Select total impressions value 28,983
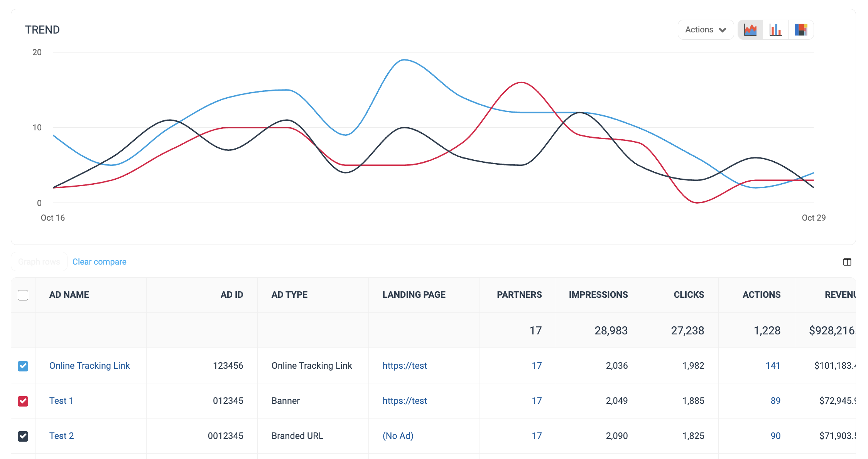 pyautogui.click(x=611, y=331)
